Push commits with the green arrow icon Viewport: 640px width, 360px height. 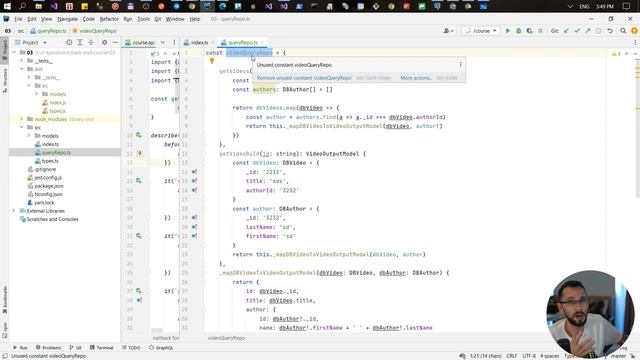pyautogui.click(x=588, y=31)
